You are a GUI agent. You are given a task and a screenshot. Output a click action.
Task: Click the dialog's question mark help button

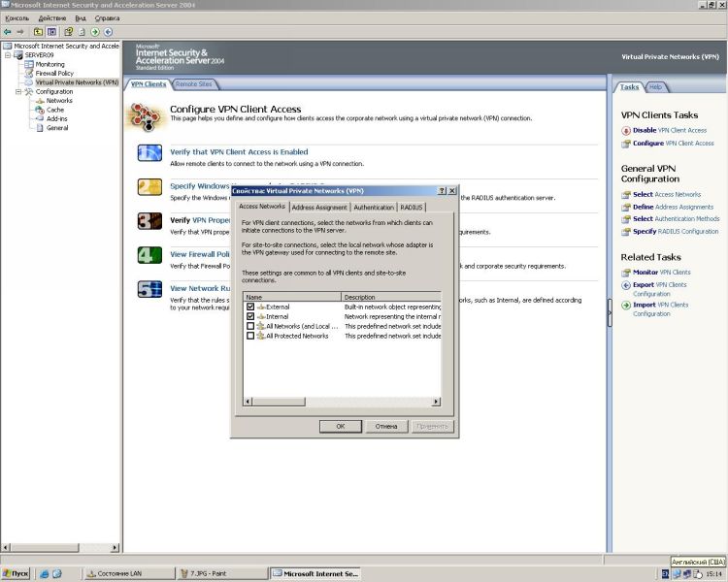[442, 191]
